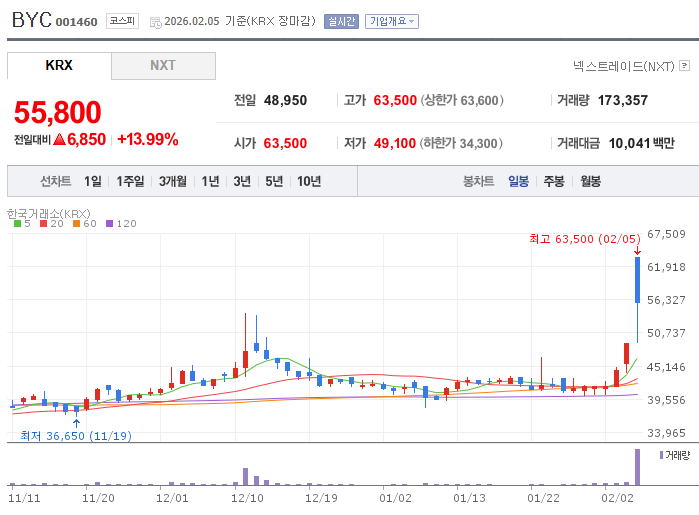The height and width of the screenshot is (515, 699).
Task: Open the 넥스트레이드(NXT) help question icon
Action: pos(684,66)
